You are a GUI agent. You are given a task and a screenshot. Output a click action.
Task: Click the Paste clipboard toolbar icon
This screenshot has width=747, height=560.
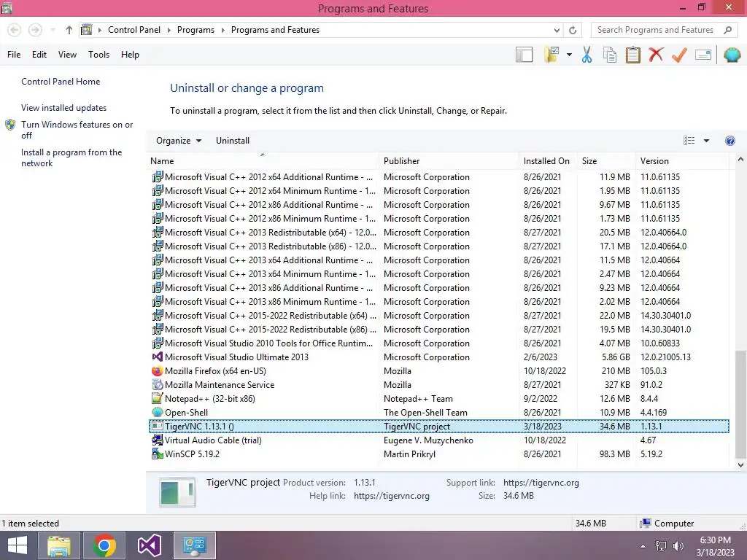[x=632, y=55]
